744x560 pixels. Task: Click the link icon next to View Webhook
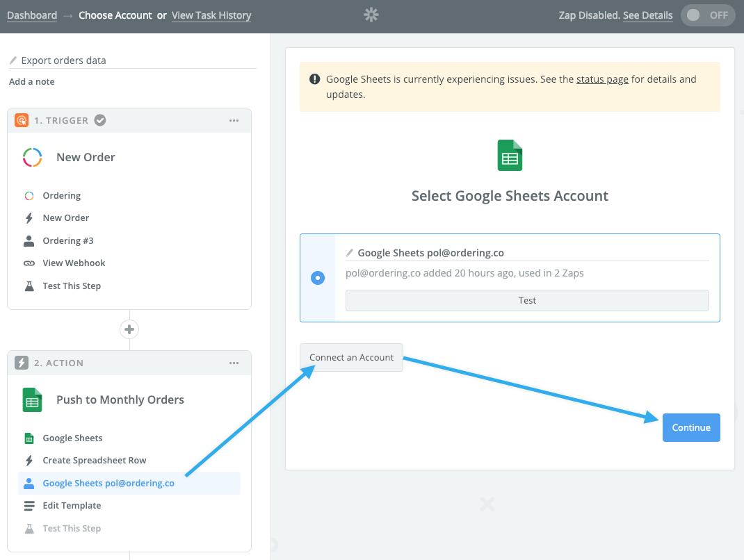[29, 263]
